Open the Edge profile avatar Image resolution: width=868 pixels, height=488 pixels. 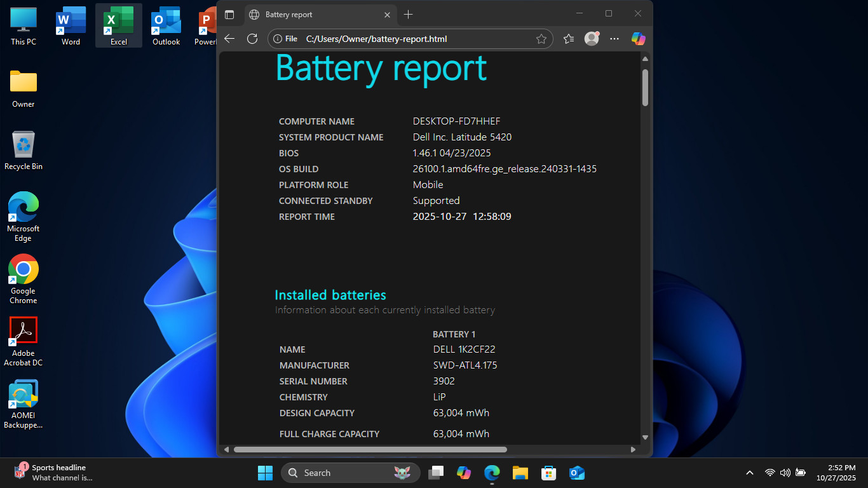tap(592, 39)
